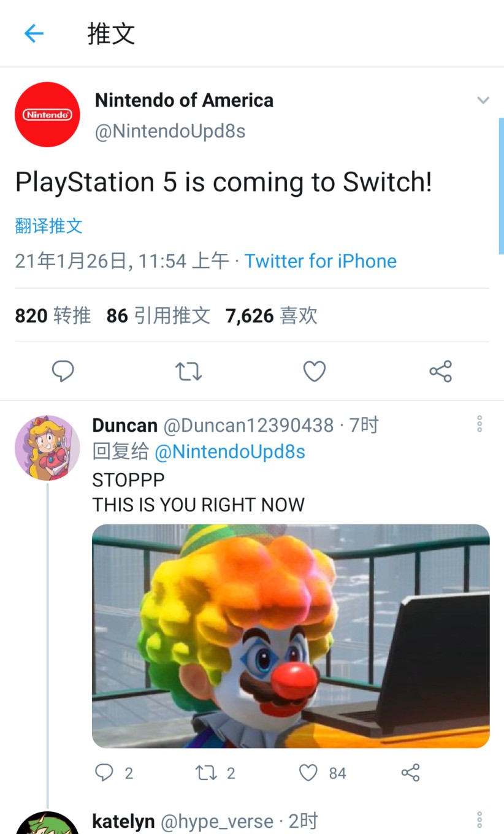Open the clown Mario image
This screenshot has height=834, width=504.
[291, 636]
